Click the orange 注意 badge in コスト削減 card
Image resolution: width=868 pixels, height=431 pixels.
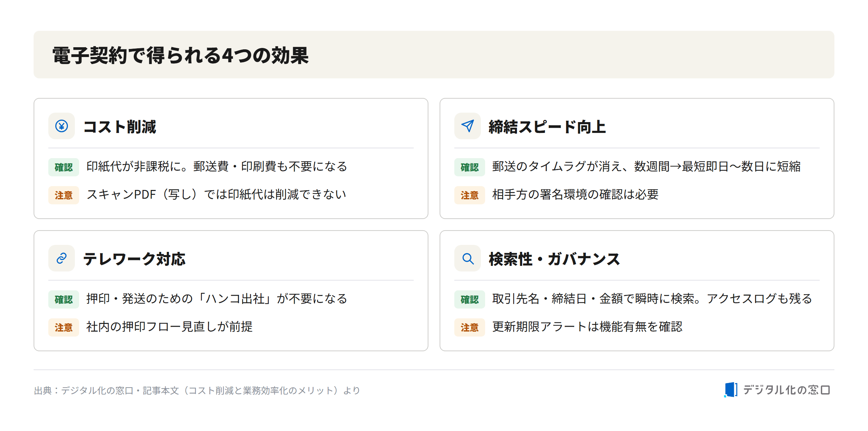click(64, 195)
